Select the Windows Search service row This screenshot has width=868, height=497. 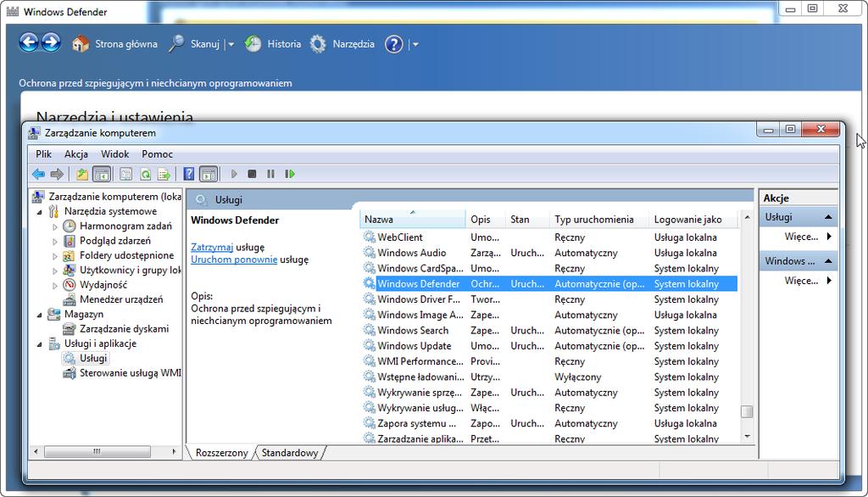pos(549,330)
